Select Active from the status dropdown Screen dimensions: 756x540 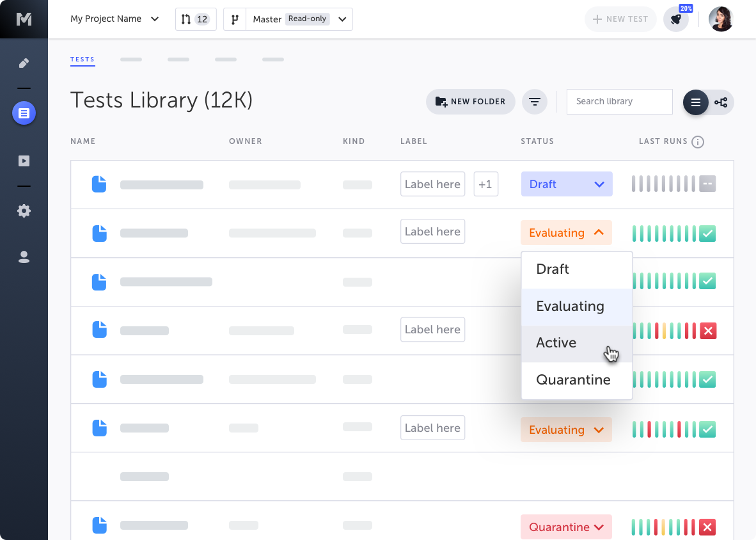pos(556,343)
